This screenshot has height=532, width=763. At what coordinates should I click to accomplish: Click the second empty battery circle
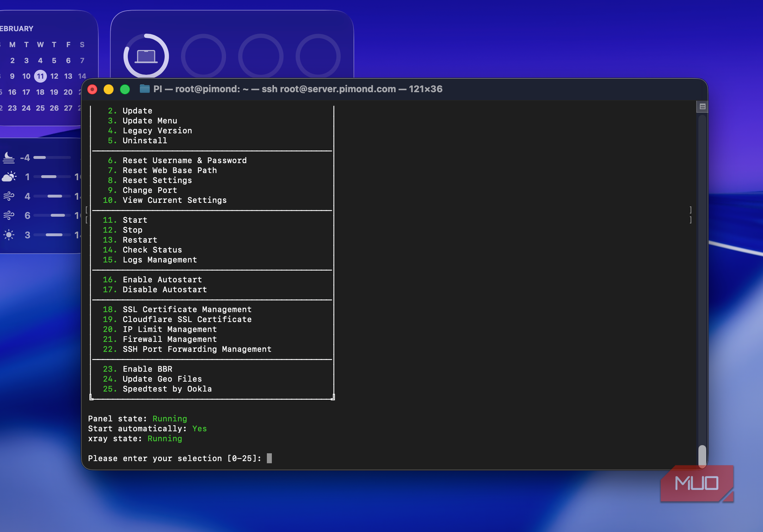[261, 56]
